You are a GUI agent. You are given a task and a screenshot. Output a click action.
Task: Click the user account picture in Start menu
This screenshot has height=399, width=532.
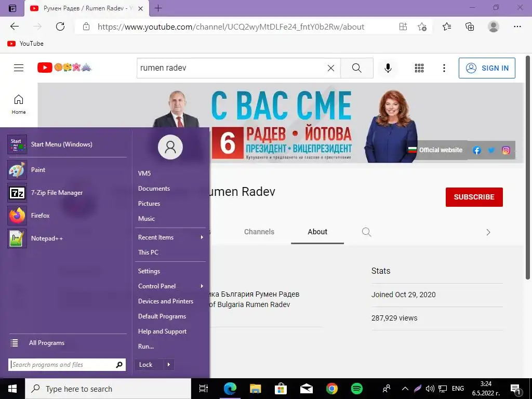pyautogui.click(x=170, y=147)
